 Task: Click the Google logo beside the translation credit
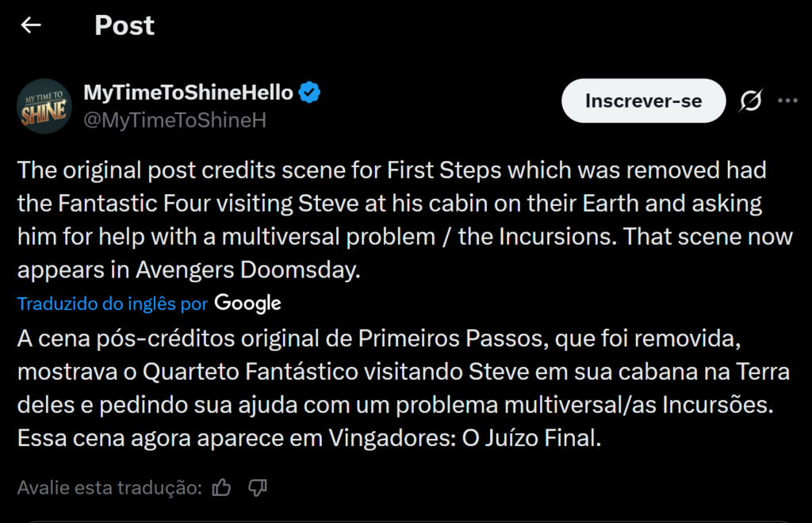247,303
